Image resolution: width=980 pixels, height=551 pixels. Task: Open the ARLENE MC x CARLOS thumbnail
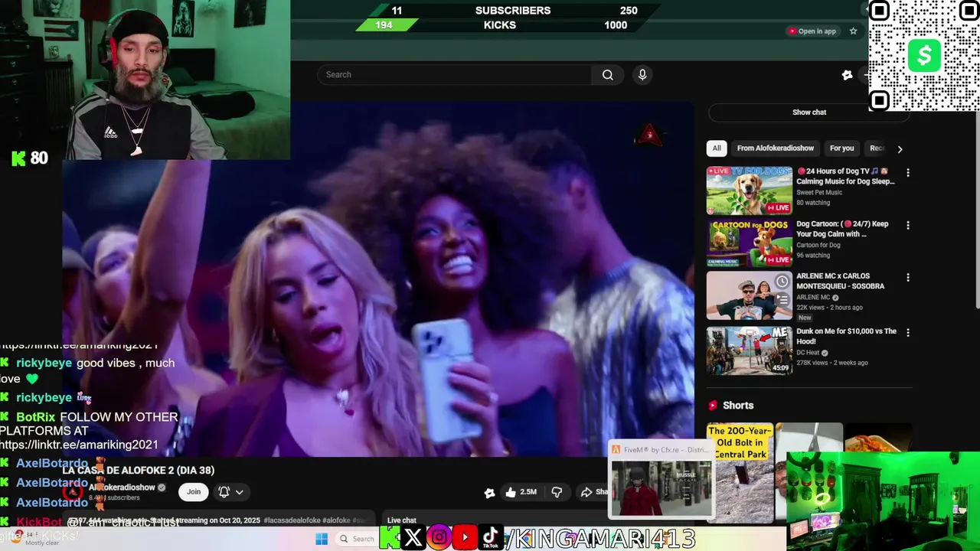[x=749, y=295]
